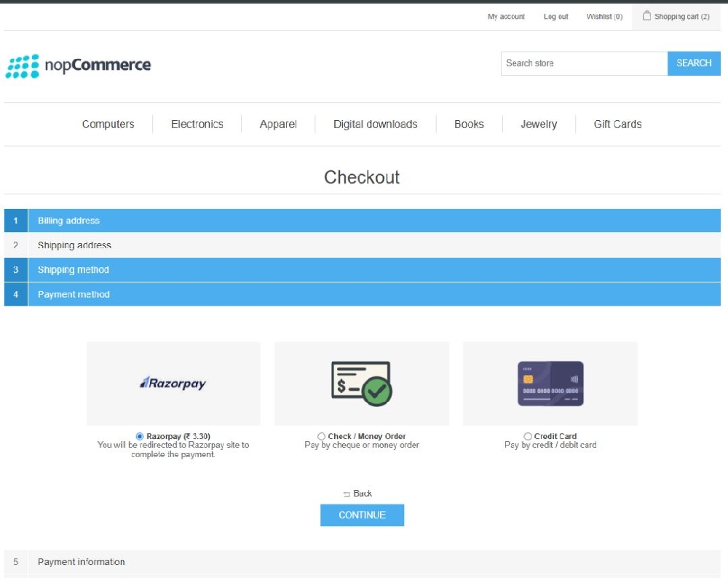This screenshot has width=728, height=578.
Task: Click the check money order image
Action: pyautogui.click(x=362, y=384)
